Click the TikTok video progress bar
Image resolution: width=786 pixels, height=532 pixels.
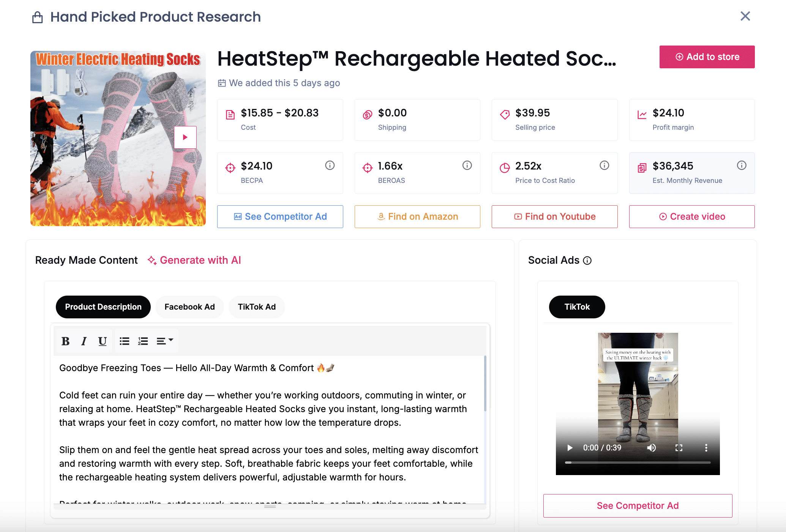[638, 463]
